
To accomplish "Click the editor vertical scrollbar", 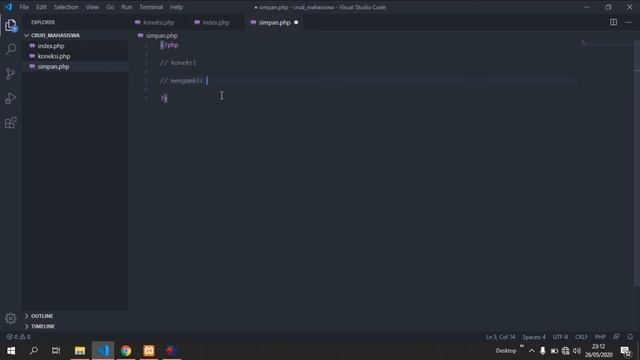I will click(637, 163).
